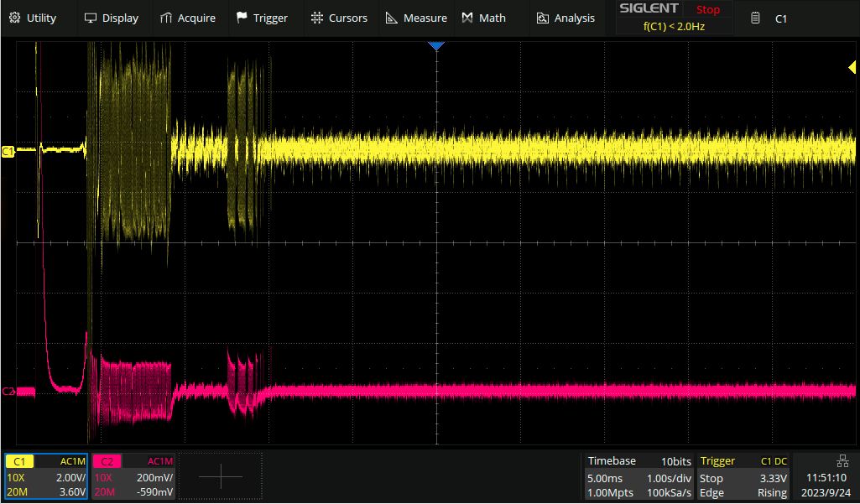Open the Trigger descriptor box header
Screen dimensions: 860x504
point(717,461)
